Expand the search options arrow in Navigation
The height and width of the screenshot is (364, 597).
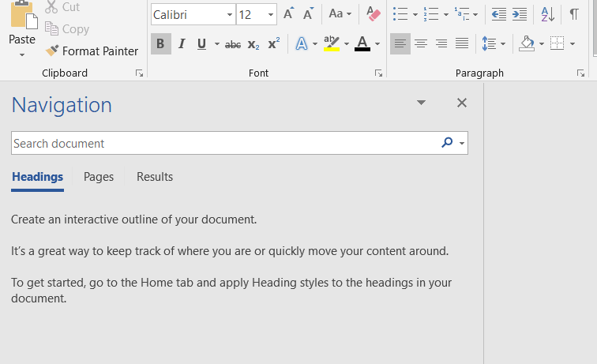(462, 144)
